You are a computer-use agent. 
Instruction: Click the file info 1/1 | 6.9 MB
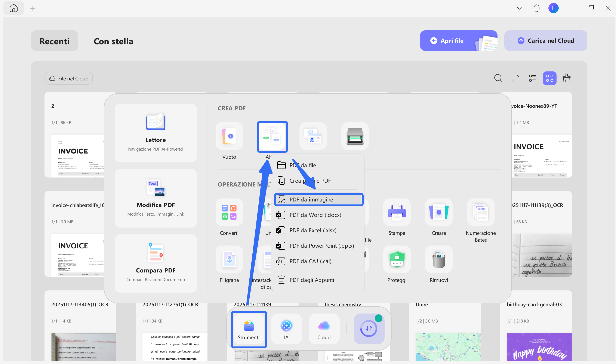[62, 222]
